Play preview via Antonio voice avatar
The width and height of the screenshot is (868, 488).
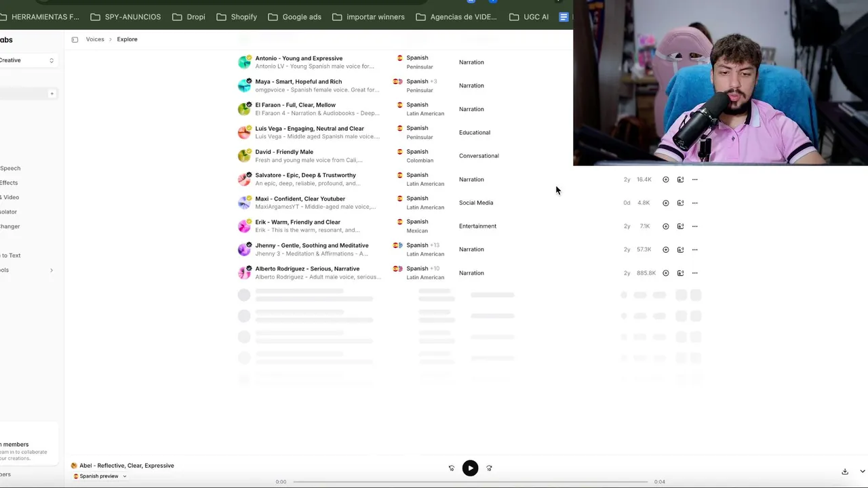click(244, 62)
